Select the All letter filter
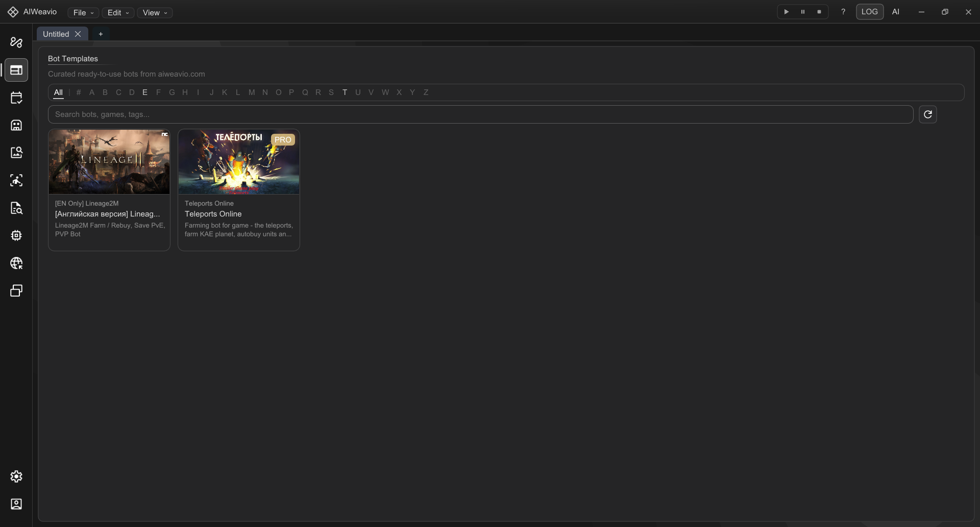The width and height of the screenshot is (980, 527). click(x=58, y=92)
